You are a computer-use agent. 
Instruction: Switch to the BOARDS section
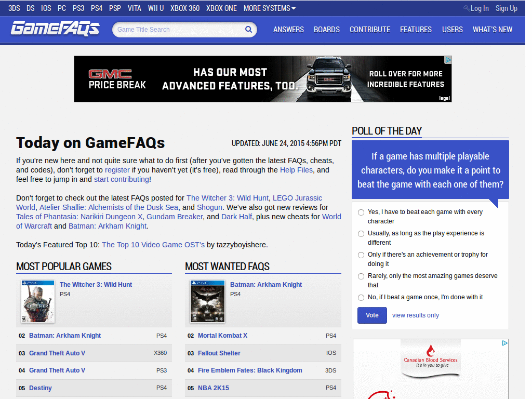(x=326, y=30)
